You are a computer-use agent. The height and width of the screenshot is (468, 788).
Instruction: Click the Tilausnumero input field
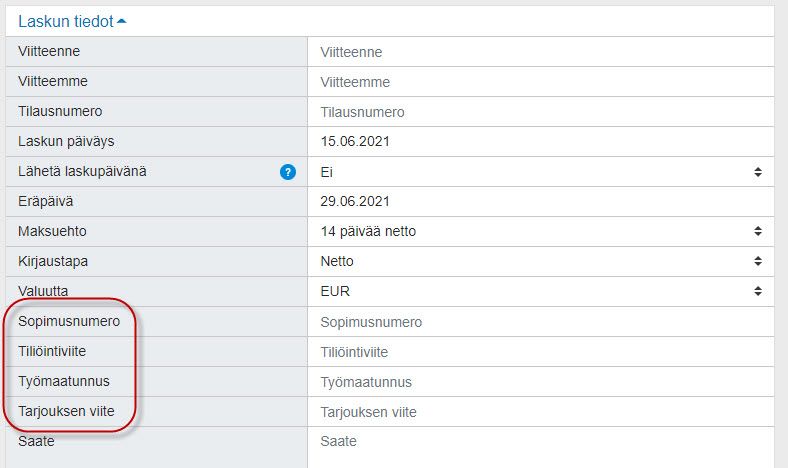pyautogui.click(x=540, y=112)
